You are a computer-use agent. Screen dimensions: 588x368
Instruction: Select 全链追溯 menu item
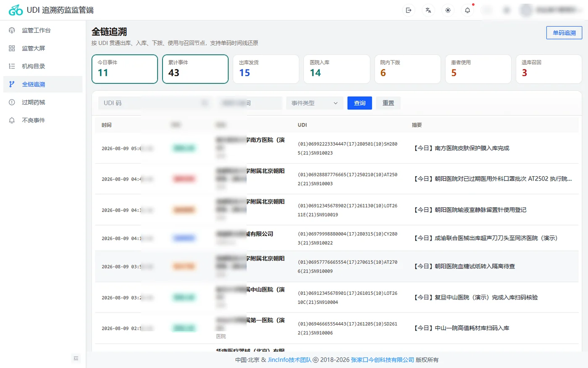pos(43,84)
